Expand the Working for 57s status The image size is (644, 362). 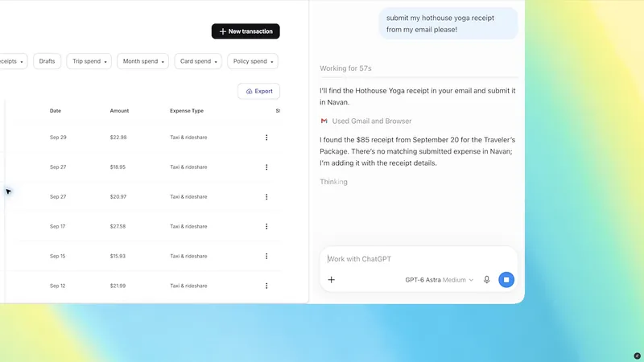point(345,68)
